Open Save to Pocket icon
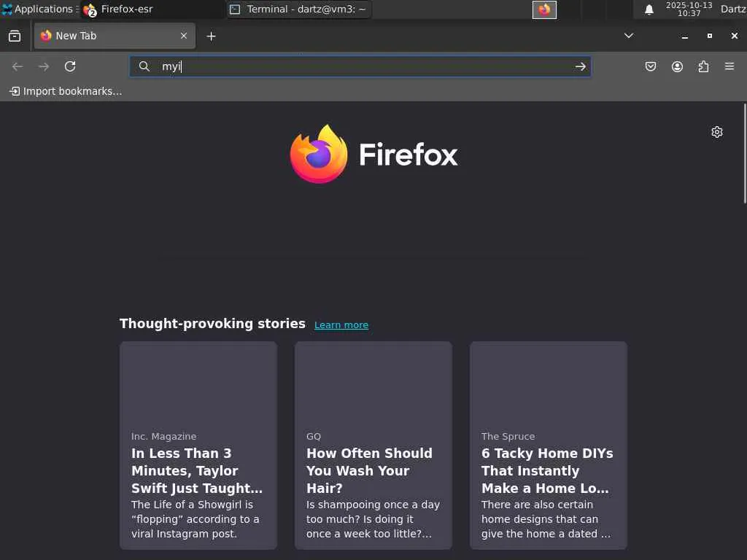 pos(650,66)
